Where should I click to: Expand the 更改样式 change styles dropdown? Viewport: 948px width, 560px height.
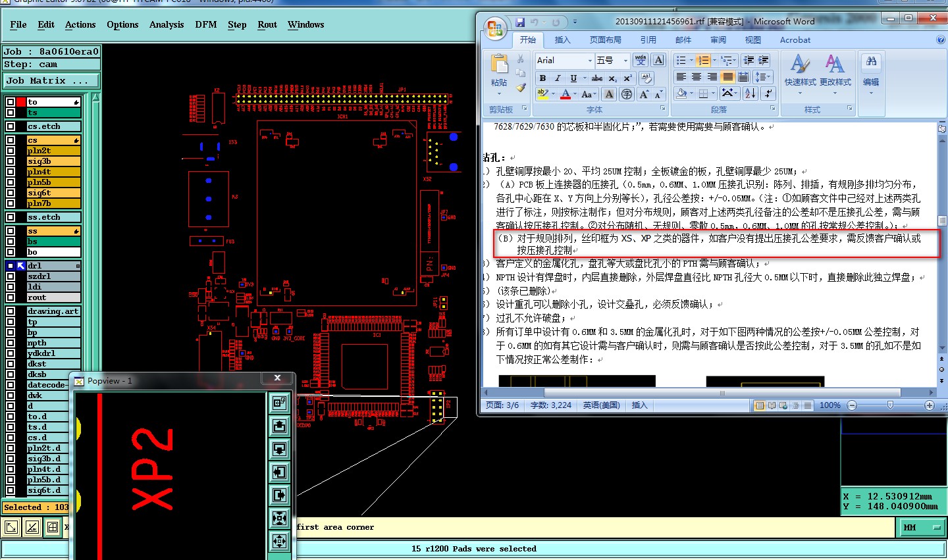point(835,93)
